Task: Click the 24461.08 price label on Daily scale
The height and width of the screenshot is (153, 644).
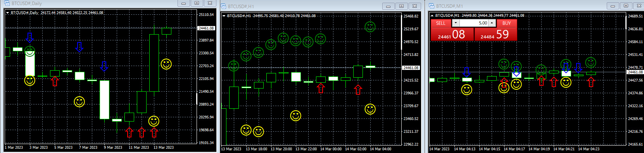Action: pos(206,28)
